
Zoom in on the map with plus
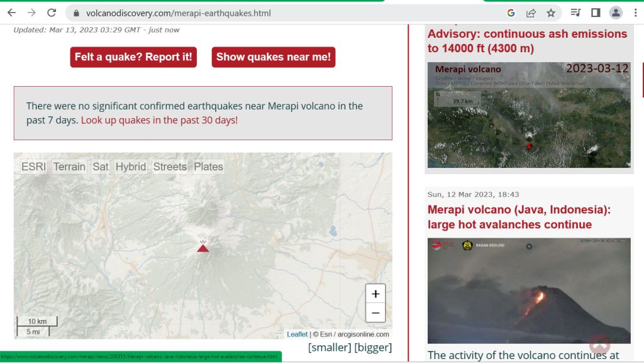[375, 294]
